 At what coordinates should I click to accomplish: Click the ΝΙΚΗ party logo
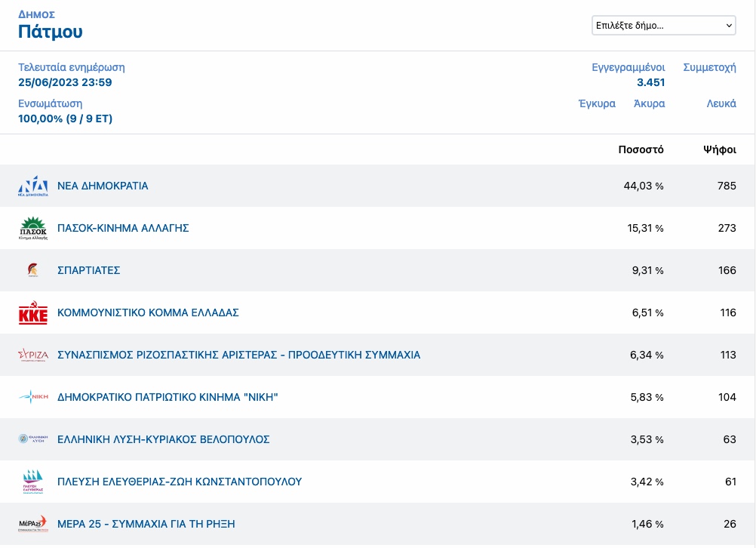(x=33, y=397)
